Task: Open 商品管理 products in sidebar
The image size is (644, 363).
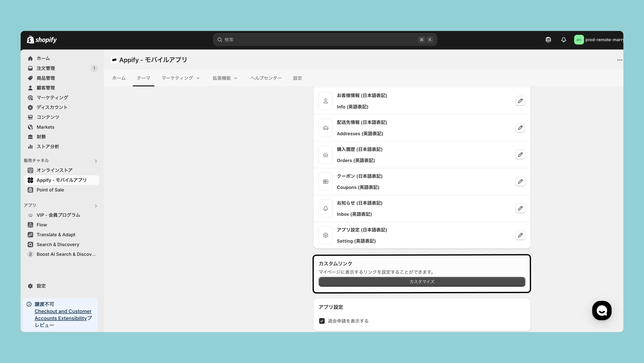Action: click(62, 78)
